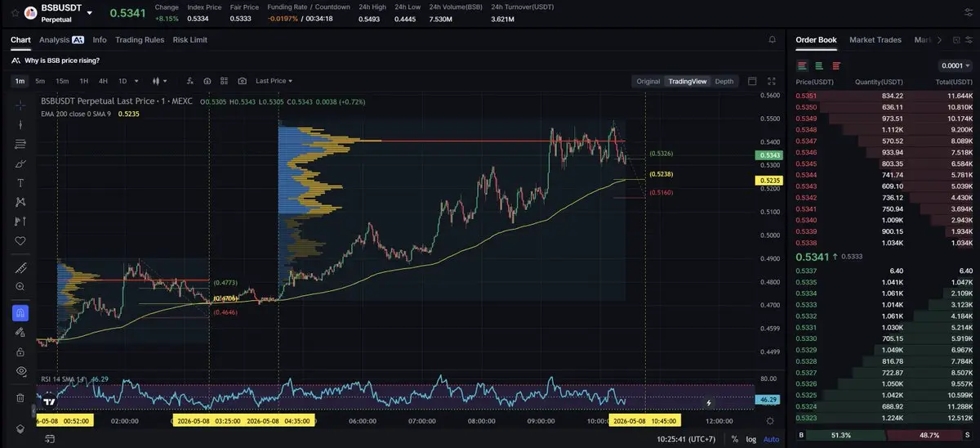Screen dimensions: 980x448
Task: Click the heart favorites icon in drawing sidebar
Action: tap(20, 241)
